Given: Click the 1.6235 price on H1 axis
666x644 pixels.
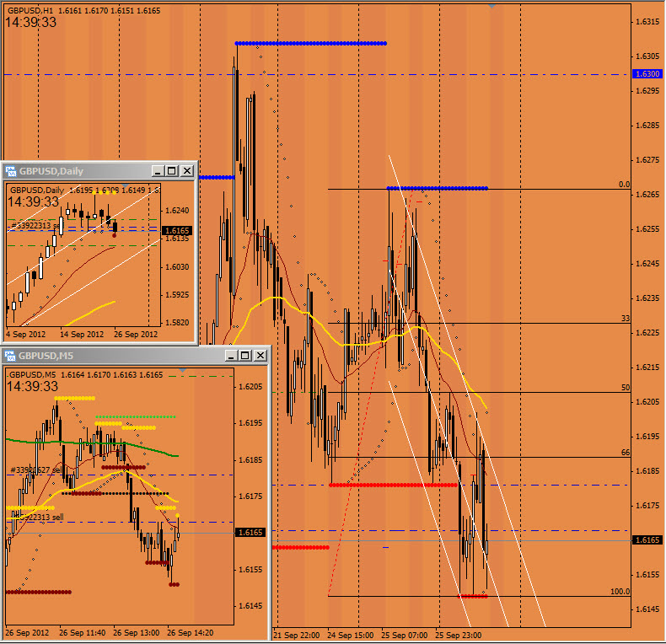Looking at the screenshot, I should click(647, 298).
